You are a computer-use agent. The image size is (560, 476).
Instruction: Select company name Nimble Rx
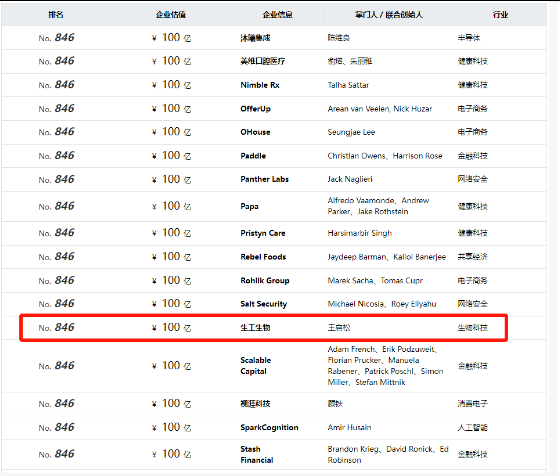coord(260,85)
